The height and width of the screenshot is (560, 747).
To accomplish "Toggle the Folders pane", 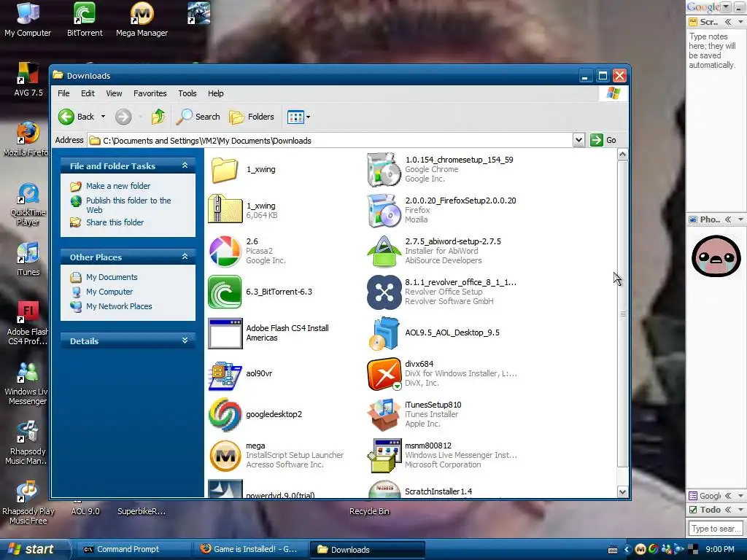I will coord(252,117).
